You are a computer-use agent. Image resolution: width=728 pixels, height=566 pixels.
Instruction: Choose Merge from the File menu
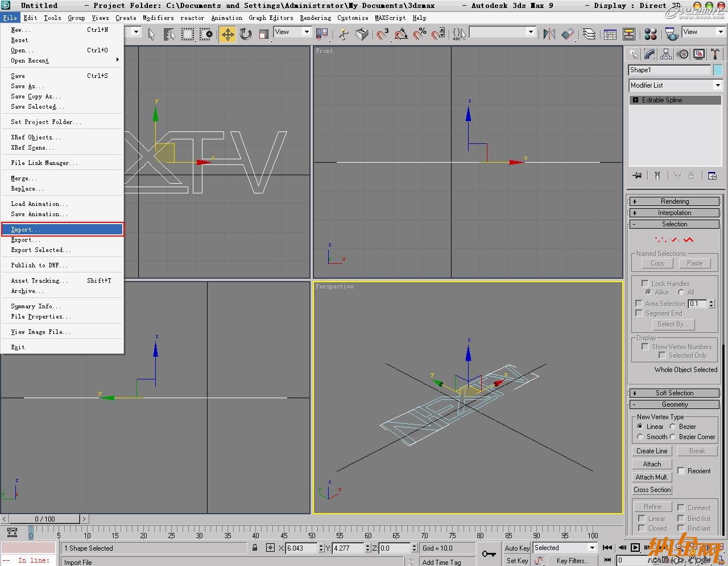tap(63, 178)
